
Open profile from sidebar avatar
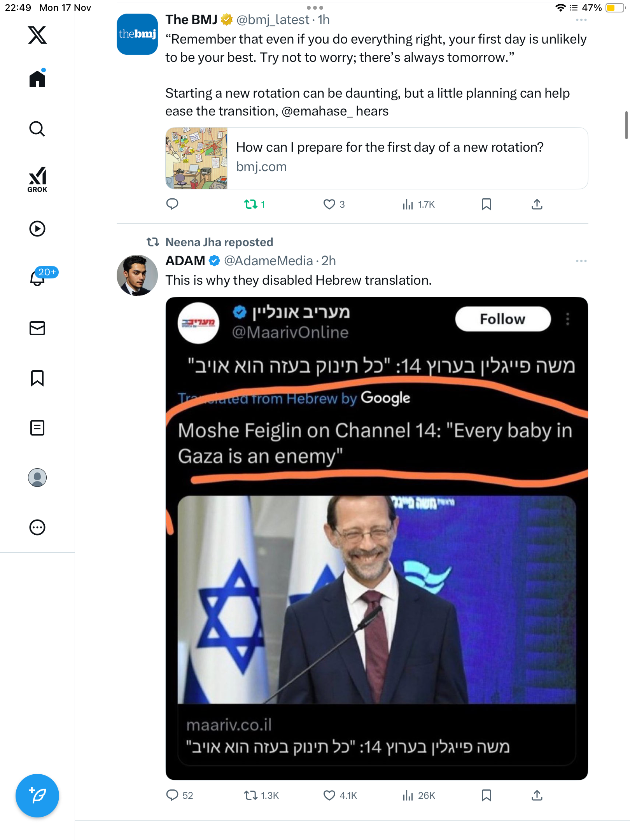point(37,478)
